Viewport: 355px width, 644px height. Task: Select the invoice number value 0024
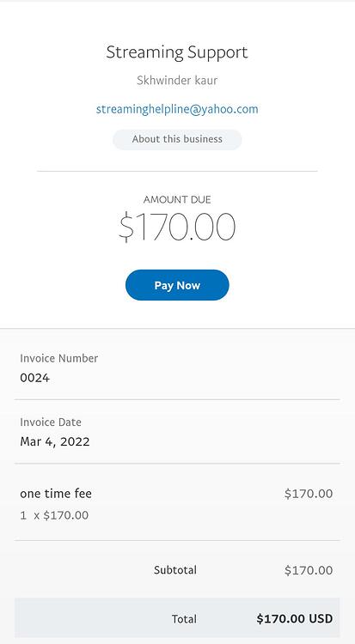coord(35,378)
